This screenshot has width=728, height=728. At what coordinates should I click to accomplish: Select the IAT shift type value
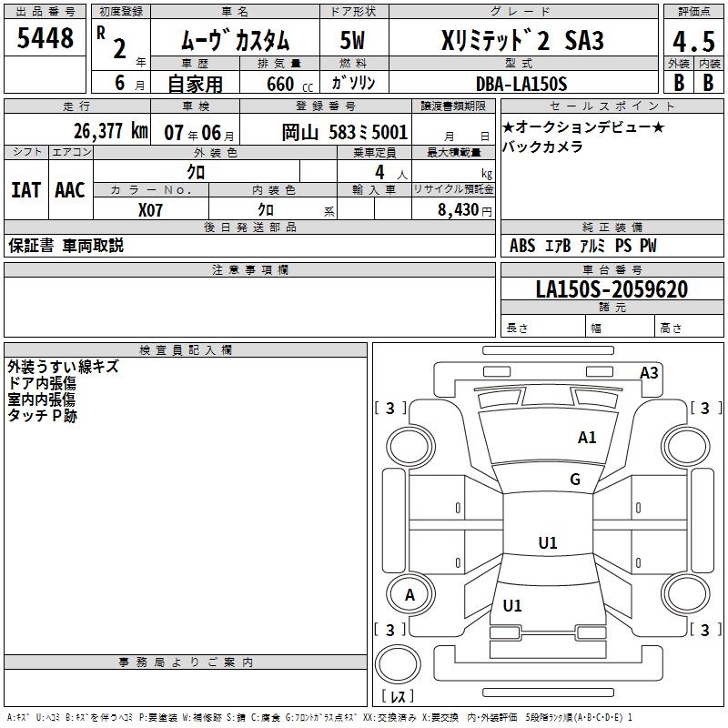coord(25,189)
